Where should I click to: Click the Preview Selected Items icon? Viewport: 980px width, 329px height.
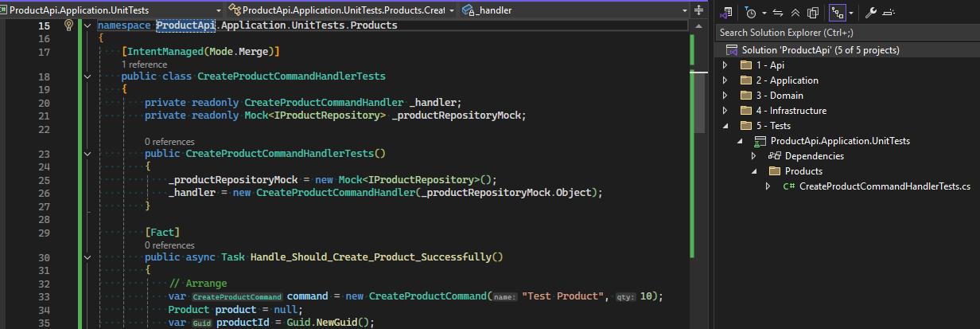pos(889,13)
